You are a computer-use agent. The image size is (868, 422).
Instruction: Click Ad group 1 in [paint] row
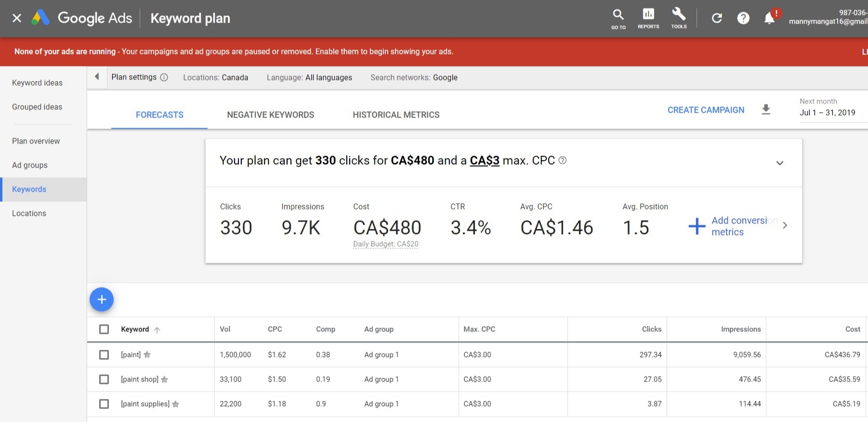(381, 355)
